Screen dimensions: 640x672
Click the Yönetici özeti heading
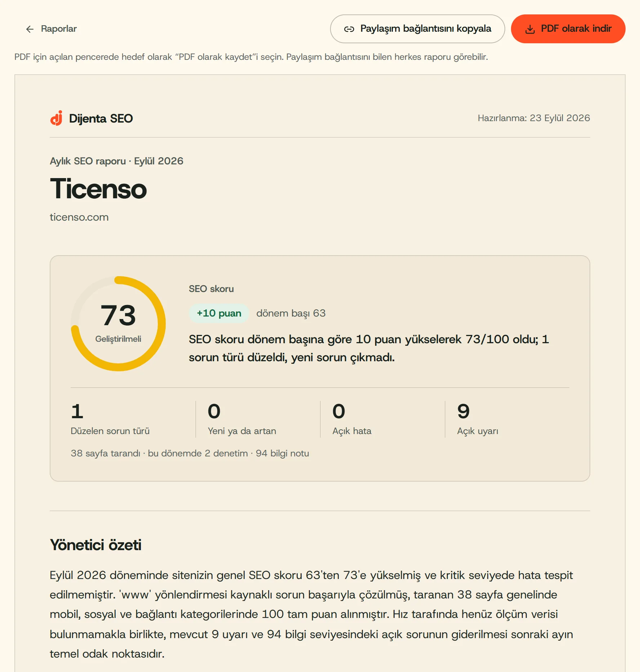coord(95,545)
